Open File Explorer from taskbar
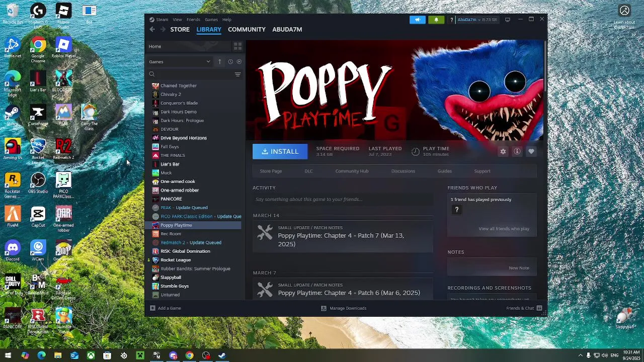644x362 pixels. [58, 355]
